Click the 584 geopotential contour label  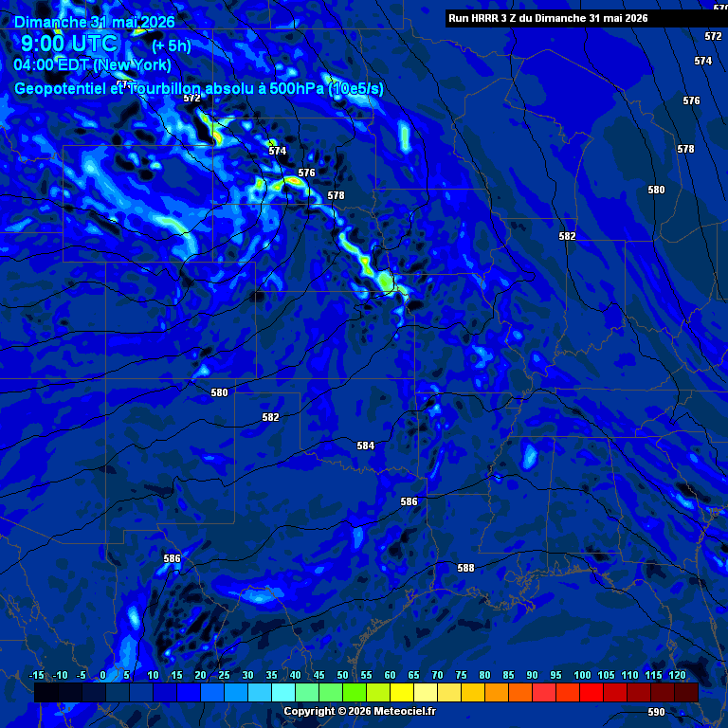click(x=365, y=446)
